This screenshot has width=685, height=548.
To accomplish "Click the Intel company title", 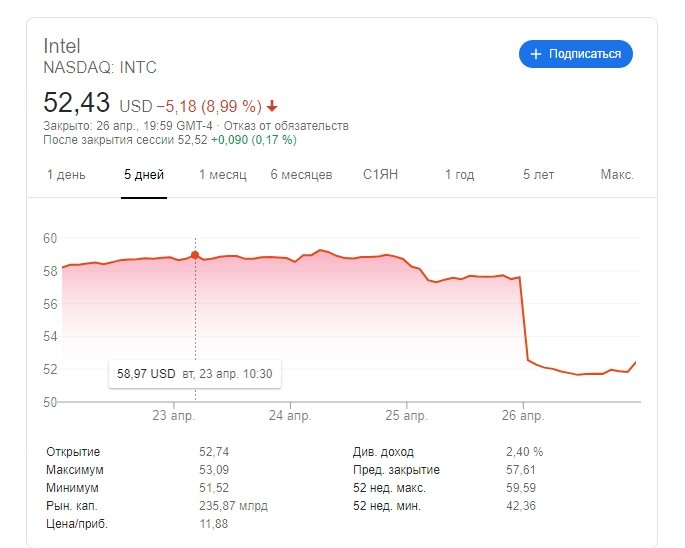I will click(x=62, y=46).
